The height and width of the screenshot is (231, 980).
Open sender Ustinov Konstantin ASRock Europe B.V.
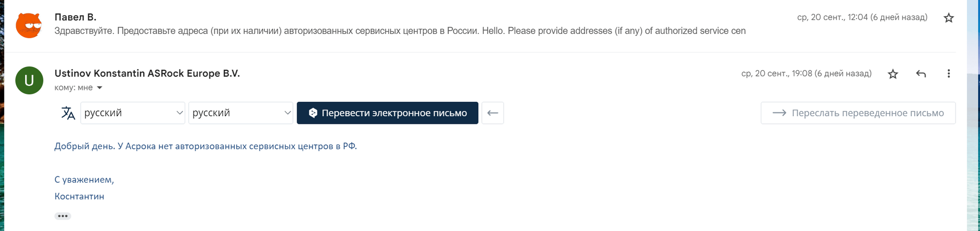(x=147, y=74)
